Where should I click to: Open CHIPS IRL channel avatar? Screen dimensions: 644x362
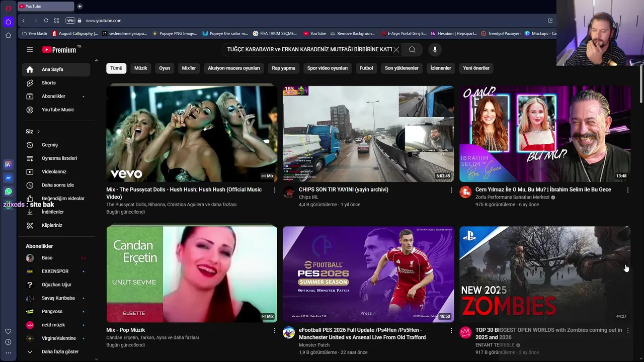(x=289, y=192)
